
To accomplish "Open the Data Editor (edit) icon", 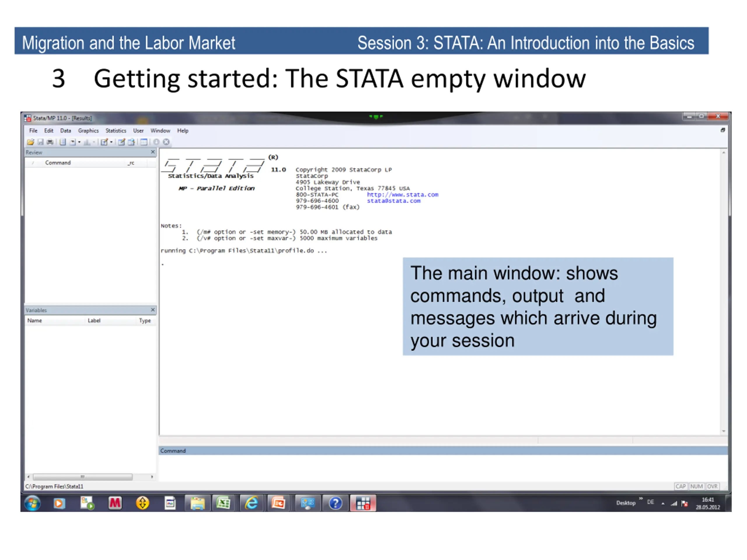I will click(x=122, y=142).
